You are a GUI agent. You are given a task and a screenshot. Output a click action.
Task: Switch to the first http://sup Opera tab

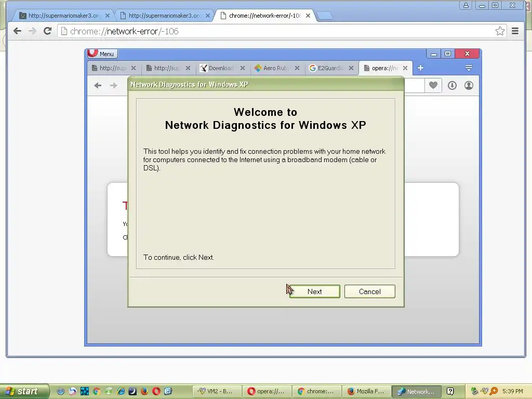tap(113, 68)
